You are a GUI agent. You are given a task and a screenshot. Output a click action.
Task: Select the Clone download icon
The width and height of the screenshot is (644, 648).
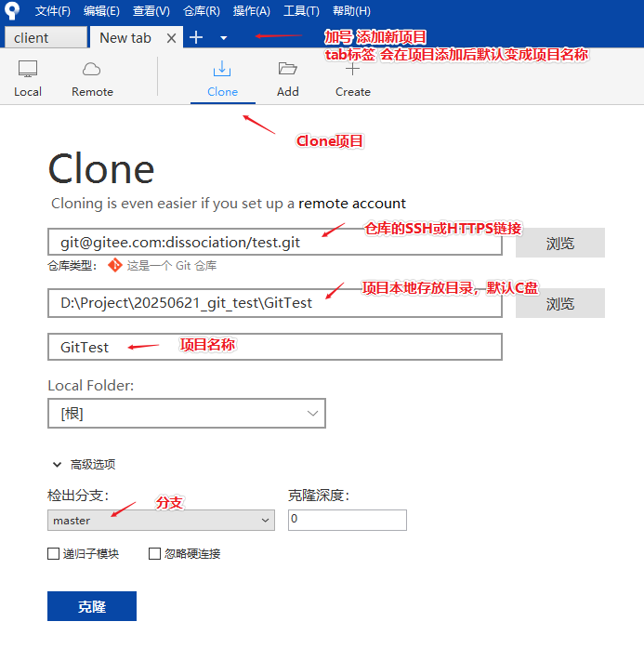pos(222,70)
